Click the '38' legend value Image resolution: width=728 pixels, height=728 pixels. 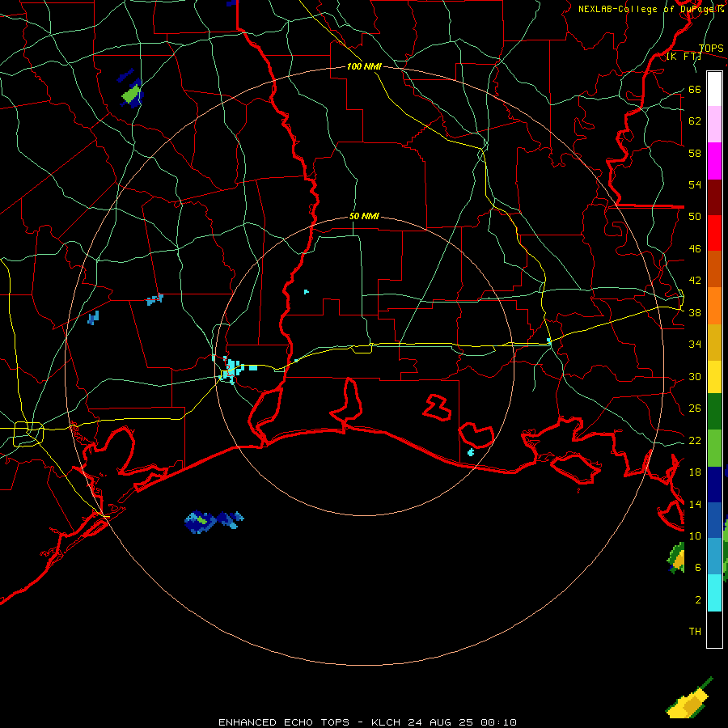[695, 313]
